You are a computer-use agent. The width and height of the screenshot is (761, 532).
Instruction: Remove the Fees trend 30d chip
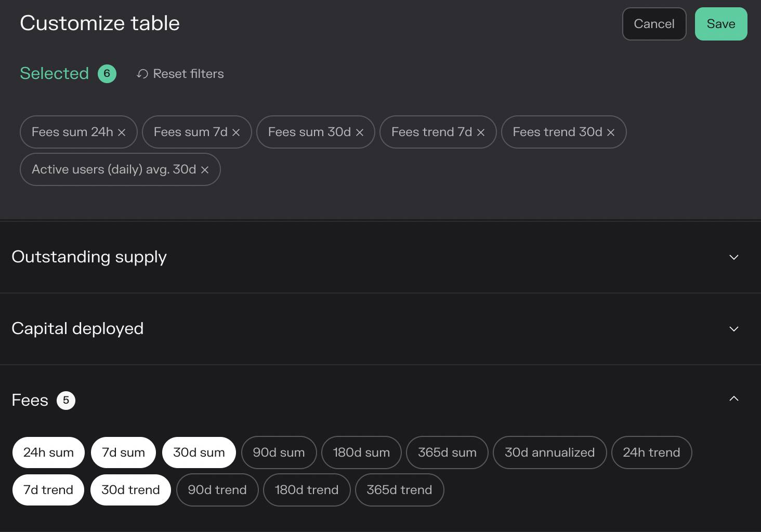click(x=611, y=132)
